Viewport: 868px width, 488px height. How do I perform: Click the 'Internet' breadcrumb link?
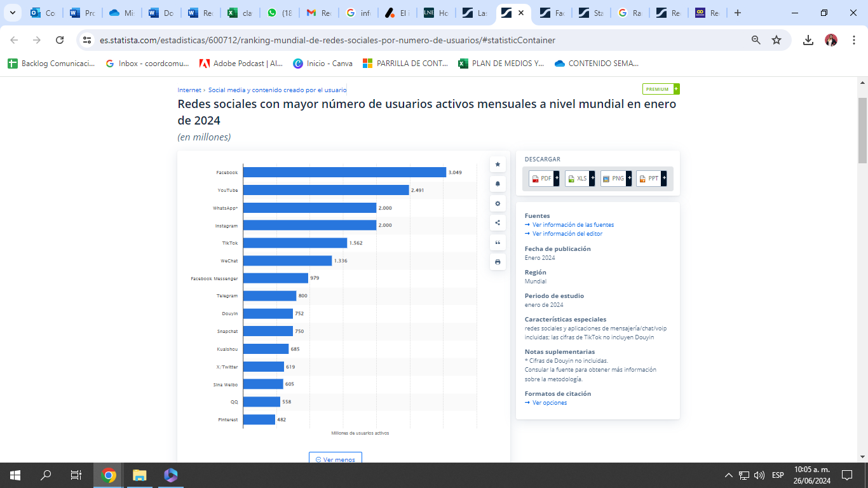click(x=189, y=90)
